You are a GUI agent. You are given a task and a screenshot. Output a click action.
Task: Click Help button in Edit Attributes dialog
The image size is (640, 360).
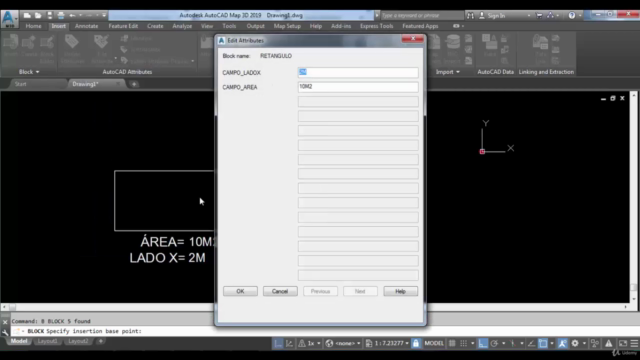point(400,291)
